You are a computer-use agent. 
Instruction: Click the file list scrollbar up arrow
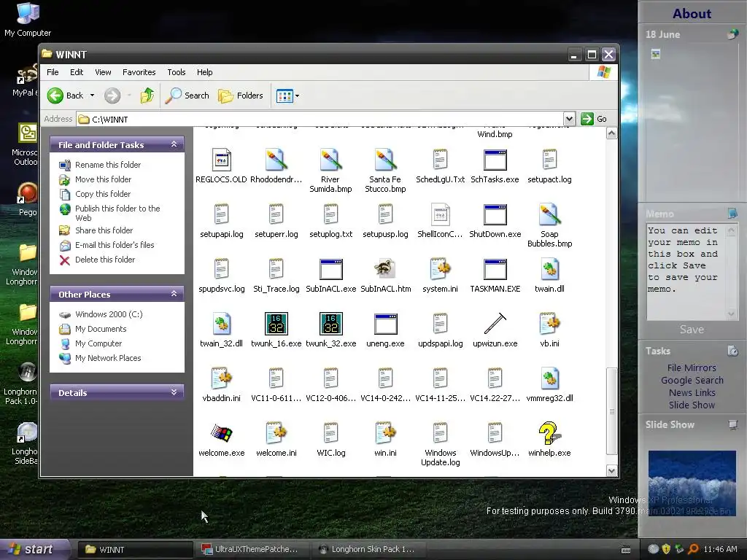click(x=612, y=133)
